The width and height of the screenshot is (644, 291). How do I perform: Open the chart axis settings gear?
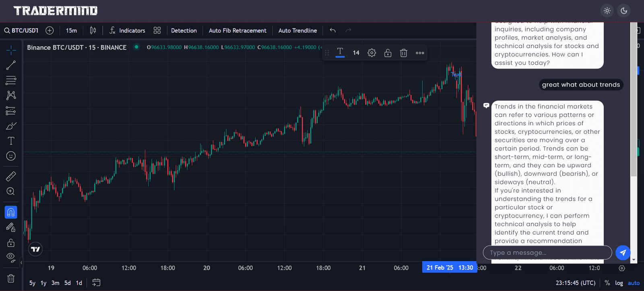(x=622, y=268)
